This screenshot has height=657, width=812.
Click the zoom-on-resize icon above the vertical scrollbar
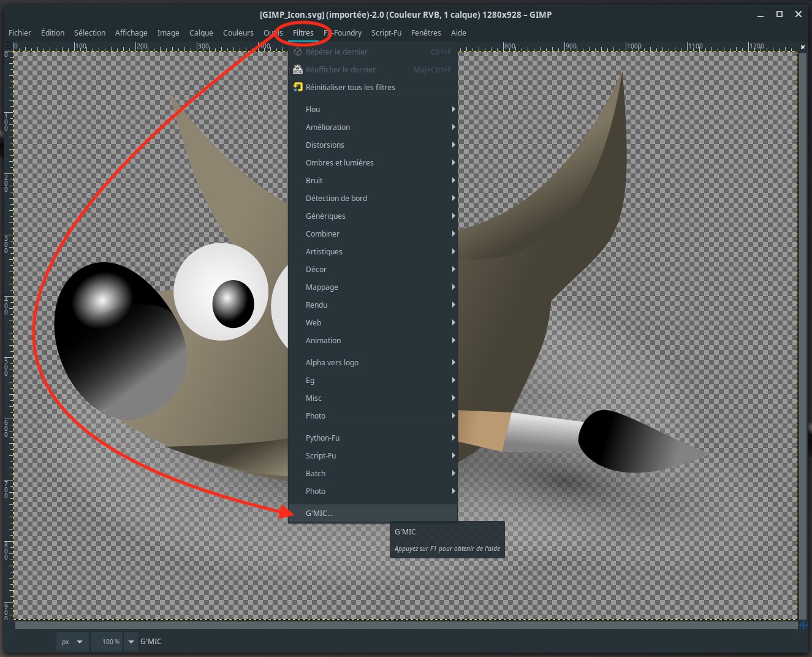803,47
